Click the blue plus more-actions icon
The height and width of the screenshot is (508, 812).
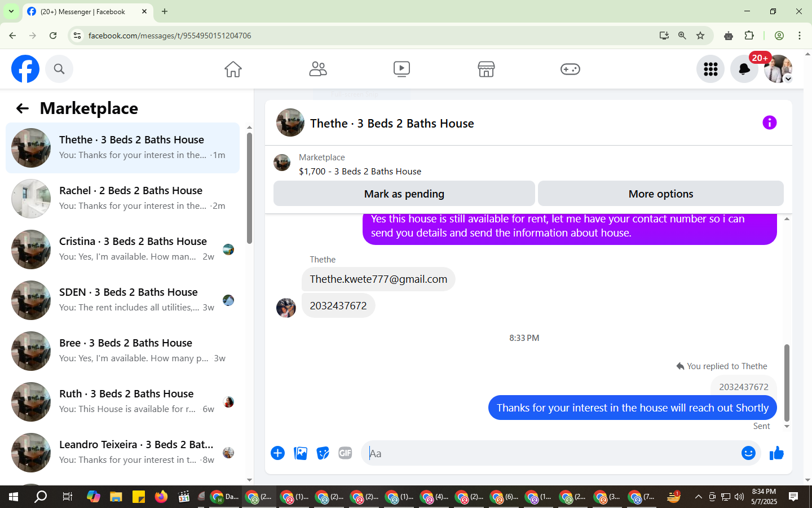click(277, 453)
